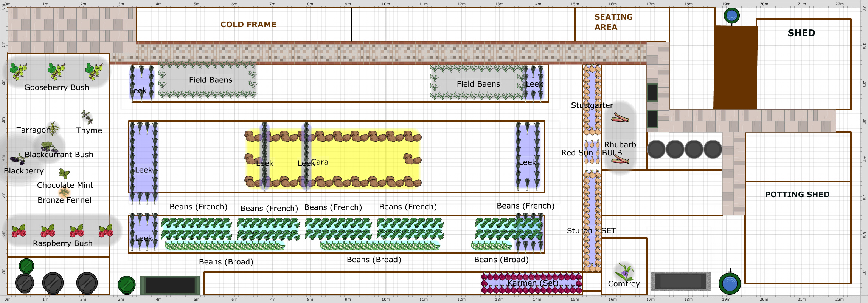The width and height of the screenshot is (868, 303).
Task: Click the Rhubarb label
Action: click(x=620, y=145)
